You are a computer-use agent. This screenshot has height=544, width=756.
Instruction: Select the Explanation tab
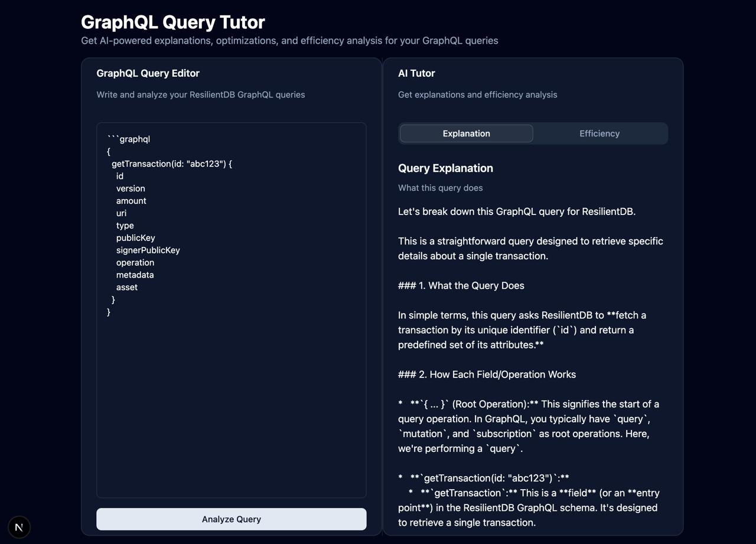click(466, 133)
